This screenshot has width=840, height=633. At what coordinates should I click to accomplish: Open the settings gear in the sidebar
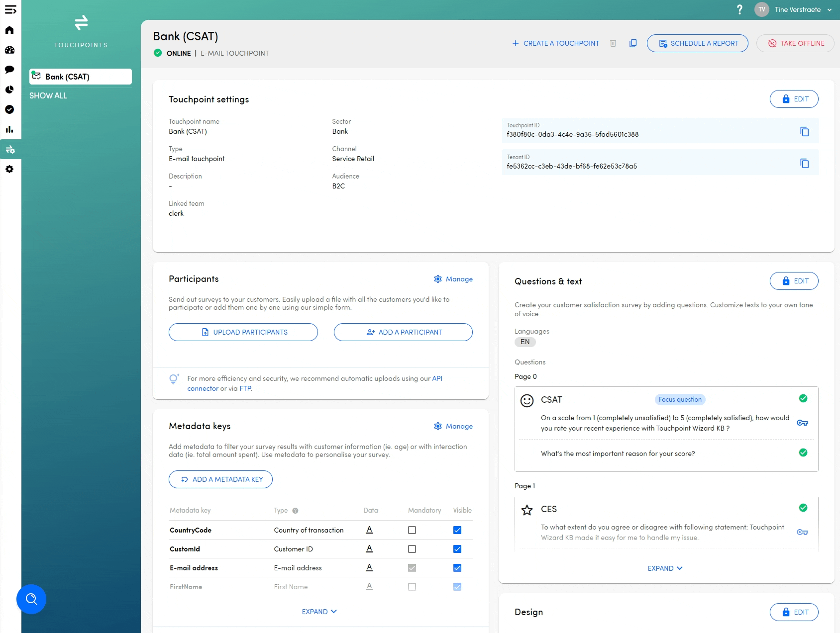tap(9, 169)
